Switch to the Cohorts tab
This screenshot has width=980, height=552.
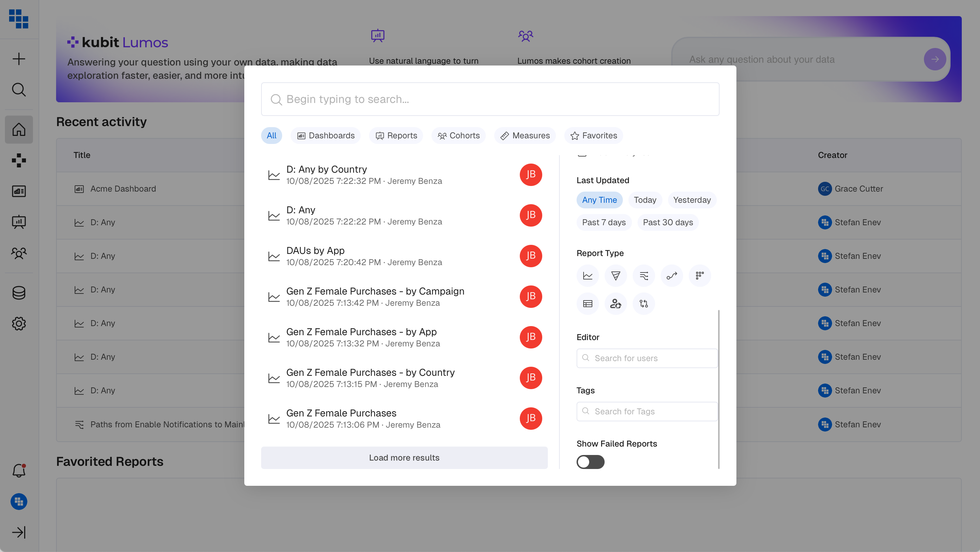[x=458, y=136]
